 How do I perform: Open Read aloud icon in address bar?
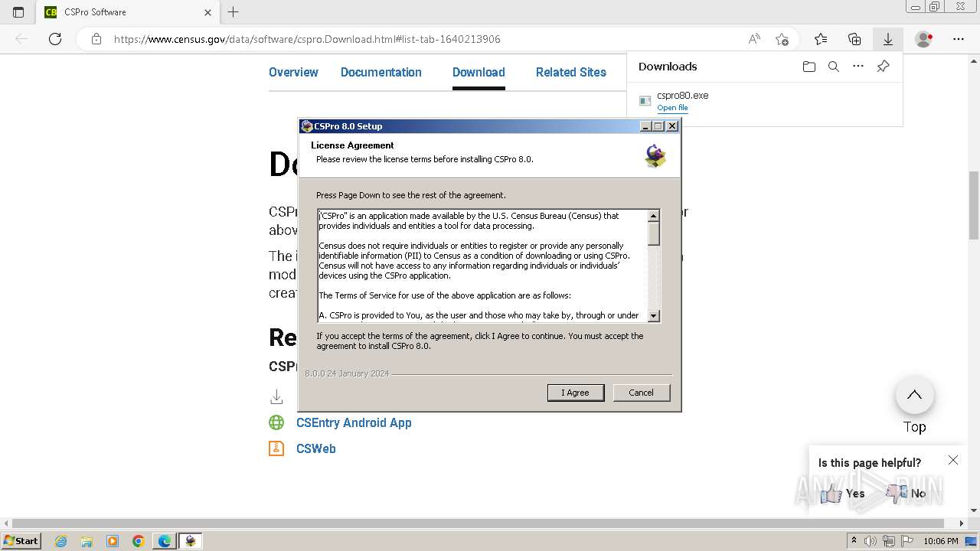pyautogui.click(x=754, y=39)
